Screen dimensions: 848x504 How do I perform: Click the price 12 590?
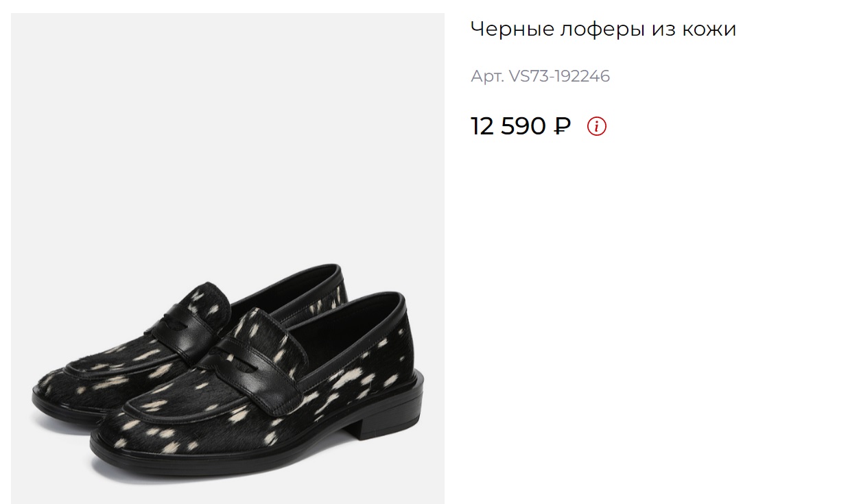tap(508, 126)
